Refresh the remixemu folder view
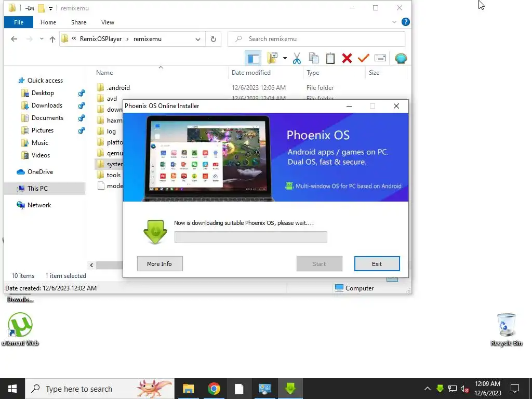This screenshot has height=399, width=532. (213, 39)
